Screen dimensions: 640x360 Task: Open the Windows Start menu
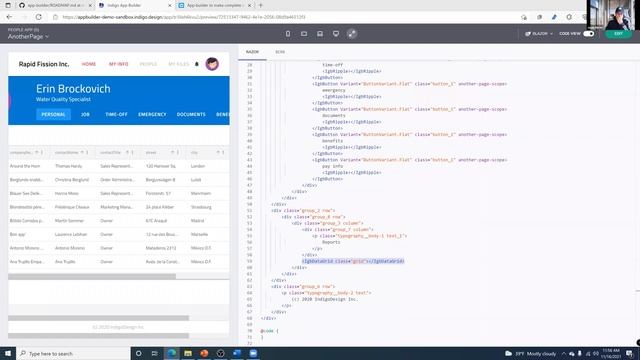[x=8, y=353]
